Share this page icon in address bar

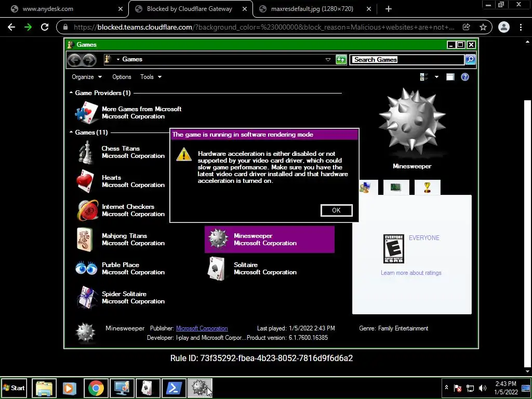pos(467,27)
